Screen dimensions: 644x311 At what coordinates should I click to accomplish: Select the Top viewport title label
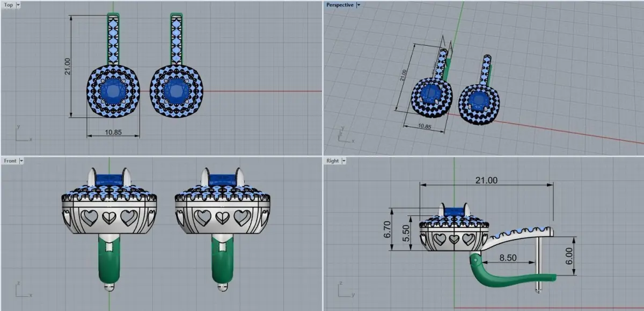[x=9, y=5]
